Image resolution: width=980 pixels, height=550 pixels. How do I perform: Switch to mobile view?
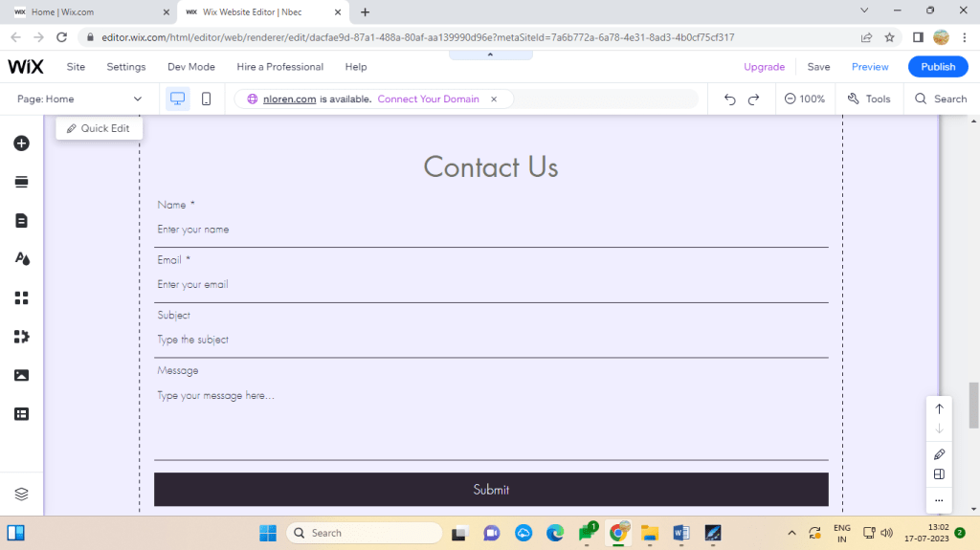pos(206,99)
